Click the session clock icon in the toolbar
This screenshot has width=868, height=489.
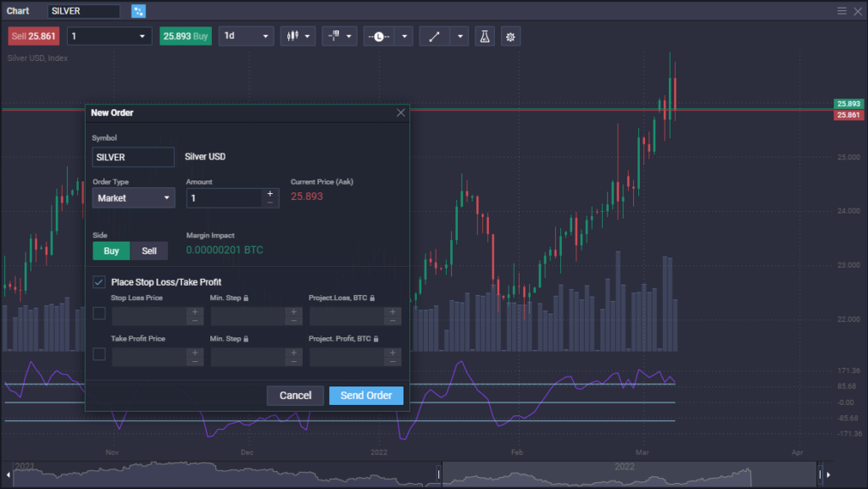pyautogui.click(x=378, y=36)
